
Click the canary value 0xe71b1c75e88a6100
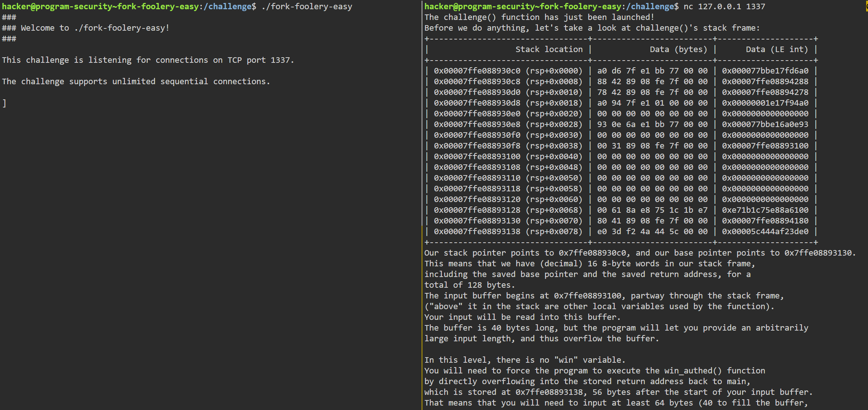pos(765,210)
